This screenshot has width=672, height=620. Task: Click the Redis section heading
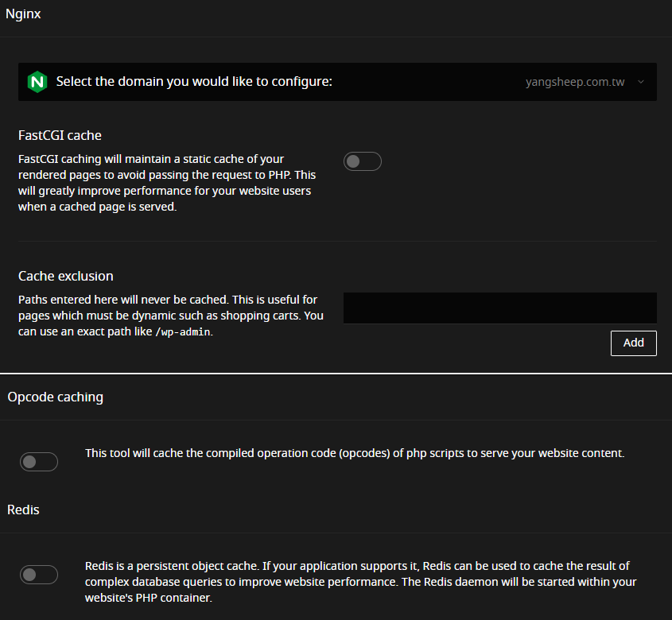[x=23, y=510]
